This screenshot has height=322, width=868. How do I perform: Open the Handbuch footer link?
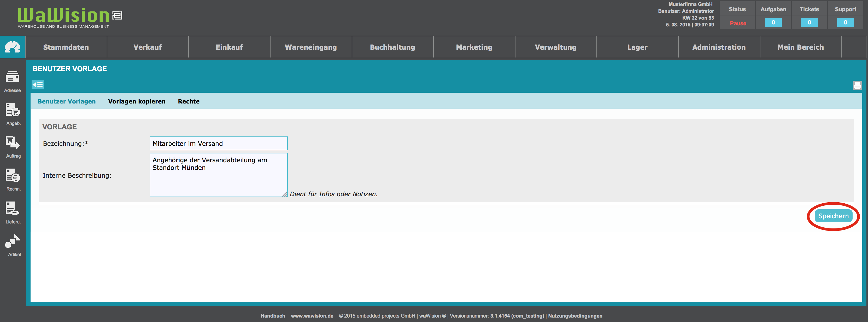pyautogui.click(x=272, y=315)
